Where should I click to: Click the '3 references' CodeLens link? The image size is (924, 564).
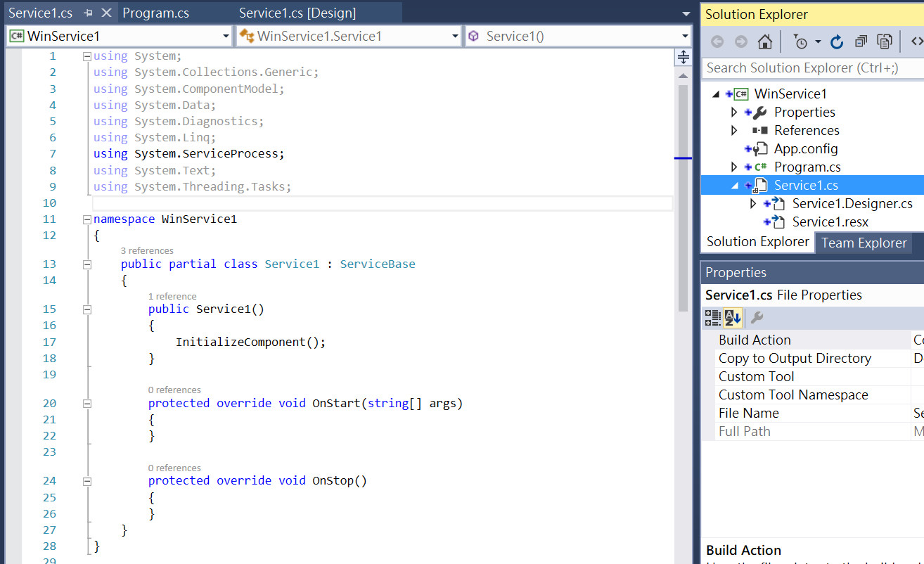[147, 250]
